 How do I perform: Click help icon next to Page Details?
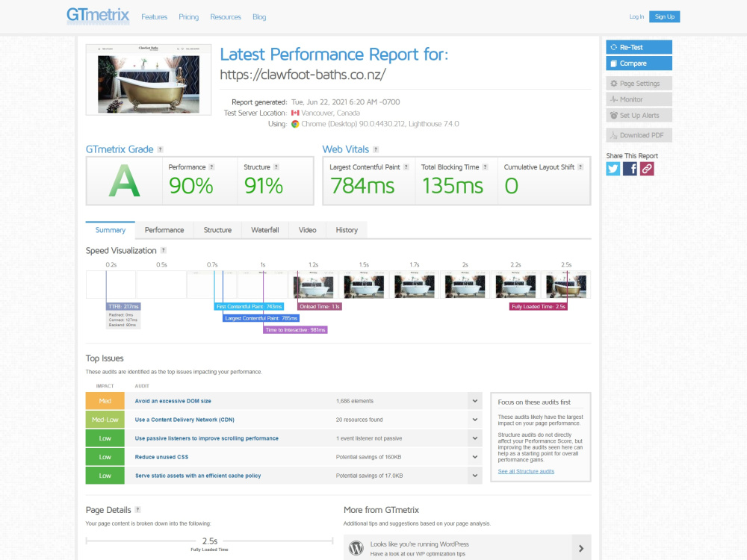pos(137,509)
